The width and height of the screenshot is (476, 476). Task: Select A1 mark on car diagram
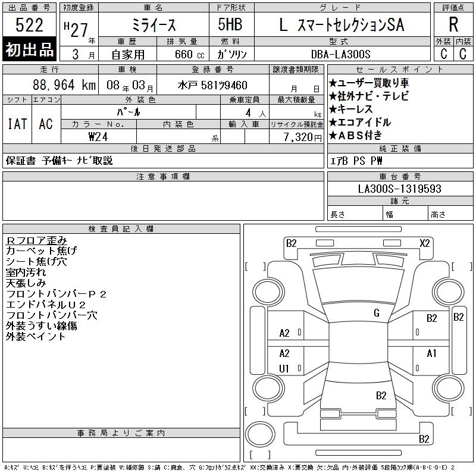(x=431, y=353)
